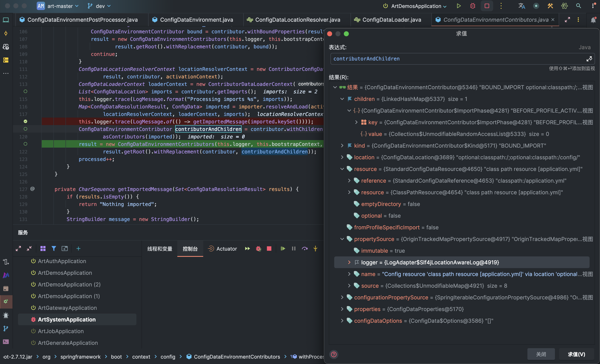The height and width of the screenshot is (364, 600).
Task: Toggle breakpoint on the red highlighted line
Action: tap(25, 121)
